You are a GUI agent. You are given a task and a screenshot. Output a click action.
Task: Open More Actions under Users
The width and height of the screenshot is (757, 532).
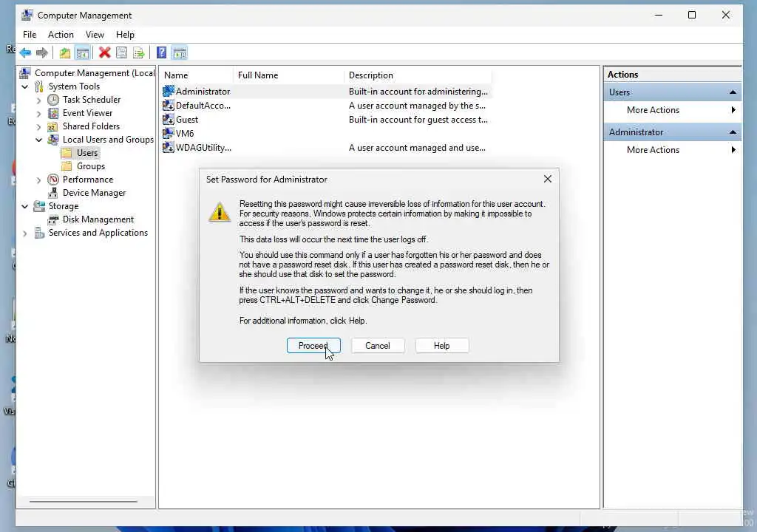pyautogui.click(x=673, y=110)
